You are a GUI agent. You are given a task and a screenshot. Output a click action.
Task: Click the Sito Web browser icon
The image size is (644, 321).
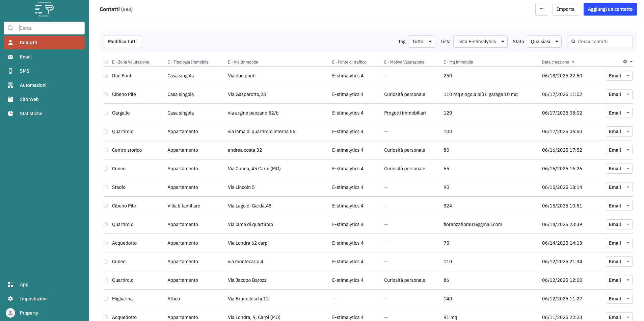[10, 99]
